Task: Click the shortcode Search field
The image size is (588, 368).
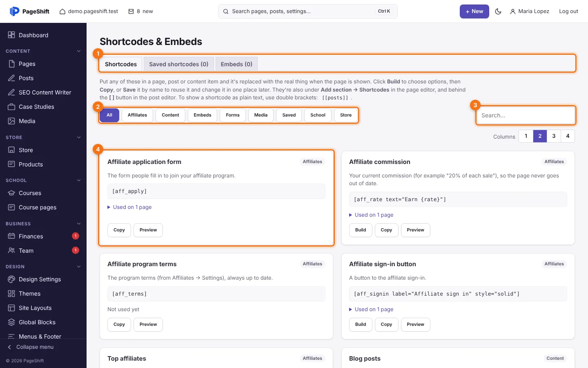Action: [x=526, y=115]
